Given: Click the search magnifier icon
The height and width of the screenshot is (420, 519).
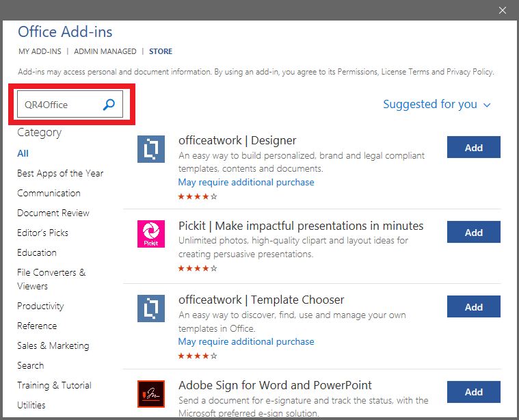Looking at the screenshot, I should 109,105.
